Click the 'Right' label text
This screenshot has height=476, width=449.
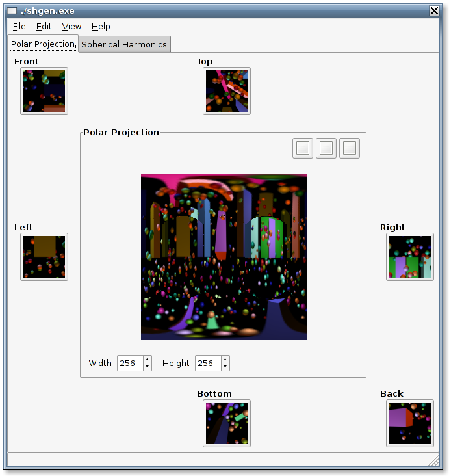(392, 228)
